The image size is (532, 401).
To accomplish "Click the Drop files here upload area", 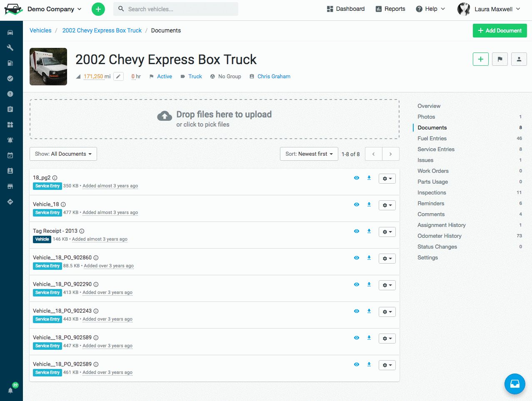I will [x=215, y=119].
